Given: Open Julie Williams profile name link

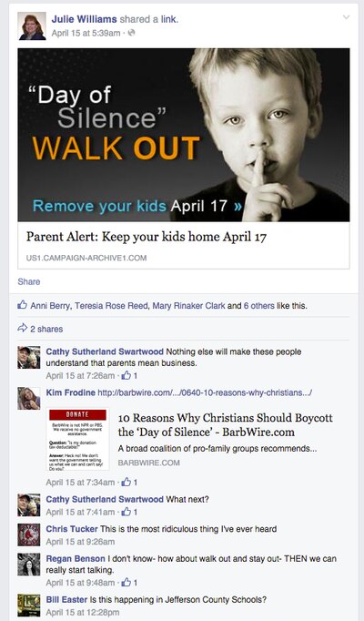Looking at the screenshot, I should pos(84,19).
